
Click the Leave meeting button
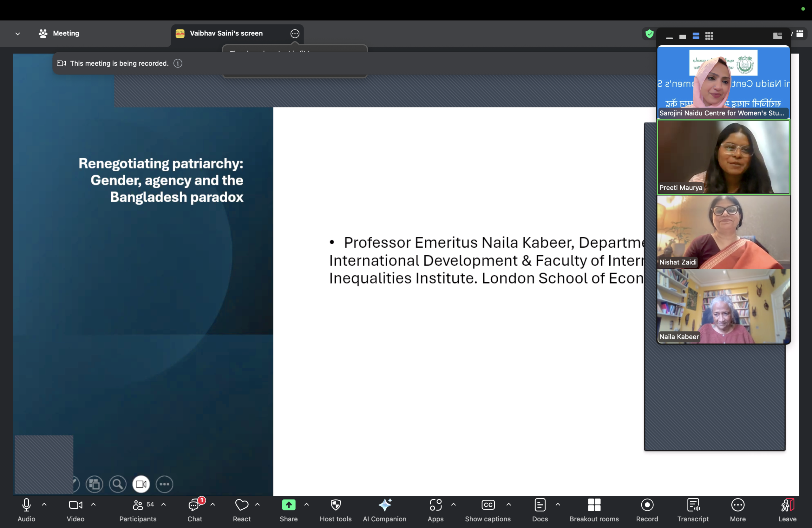click(x=787, y=505)
